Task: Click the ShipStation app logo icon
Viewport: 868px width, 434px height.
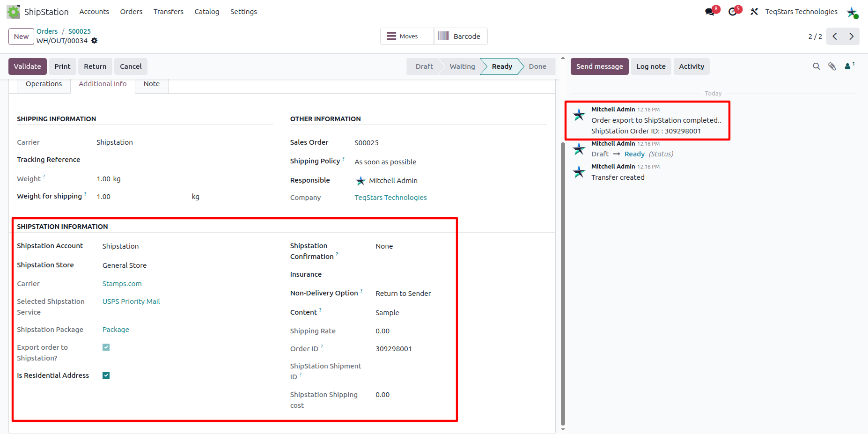Action: click(x=13, y=12)
